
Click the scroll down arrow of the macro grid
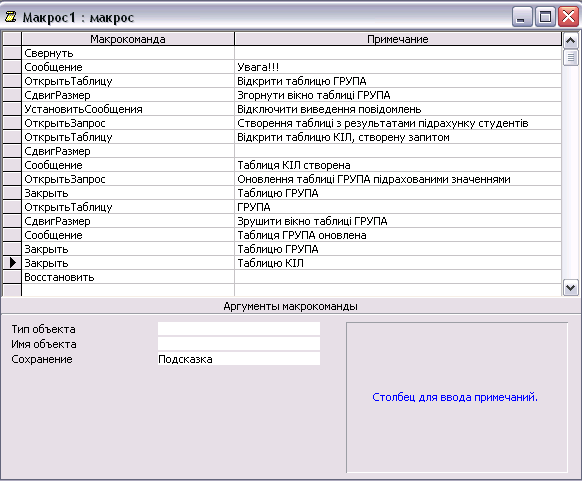(570, 288)
